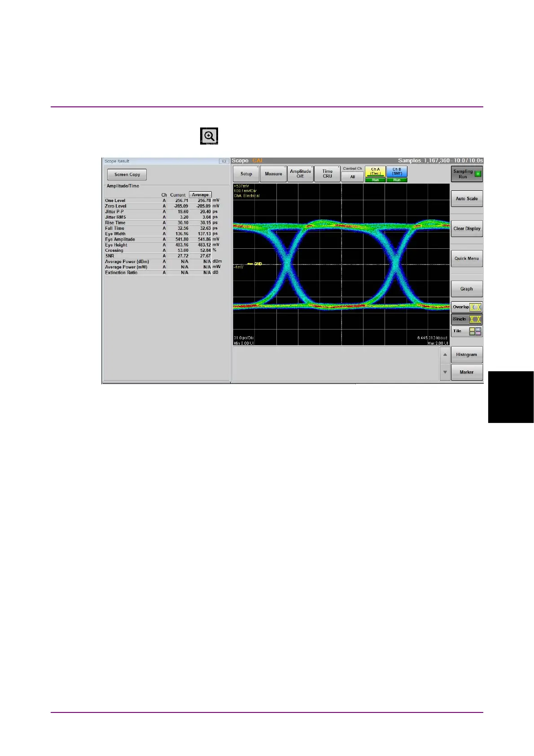Switch to Tile display mode

point(467,331)
